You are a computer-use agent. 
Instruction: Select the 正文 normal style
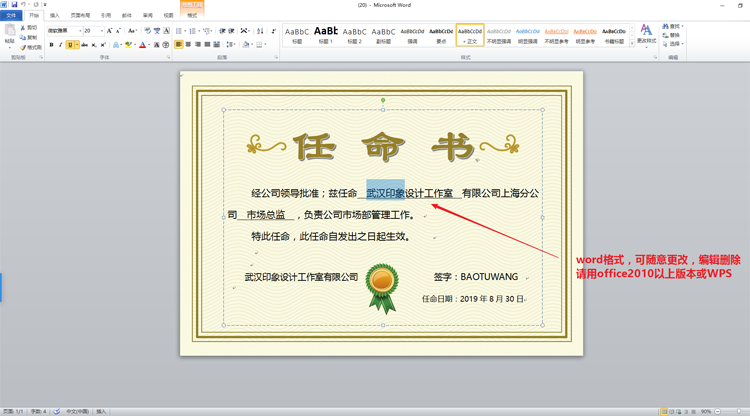[470, 35]
